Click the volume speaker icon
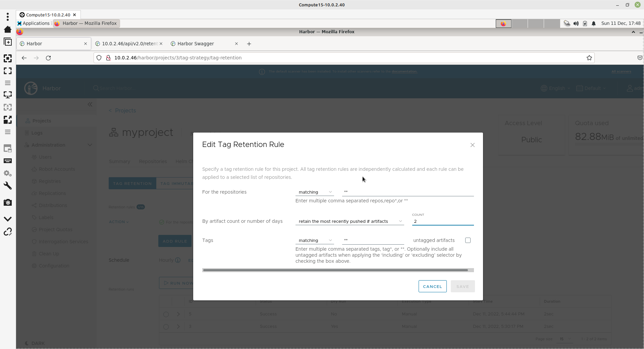Screen dimensions: 644x349 (576, 23)
